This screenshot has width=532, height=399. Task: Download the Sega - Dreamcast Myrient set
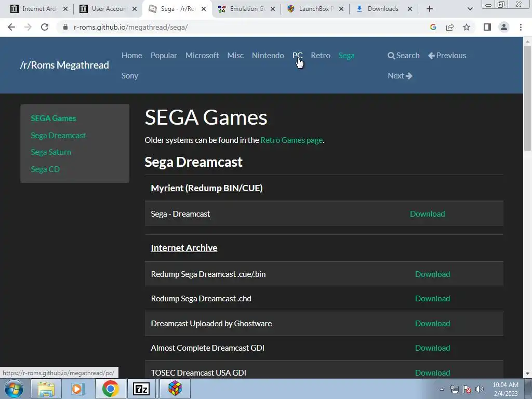click(427, 214)
